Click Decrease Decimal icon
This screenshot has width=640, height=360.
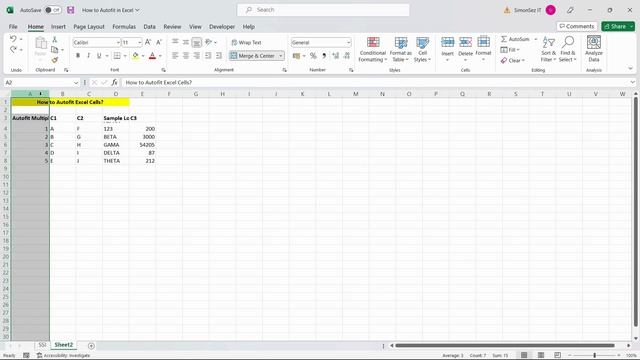(x=347, y=56)
